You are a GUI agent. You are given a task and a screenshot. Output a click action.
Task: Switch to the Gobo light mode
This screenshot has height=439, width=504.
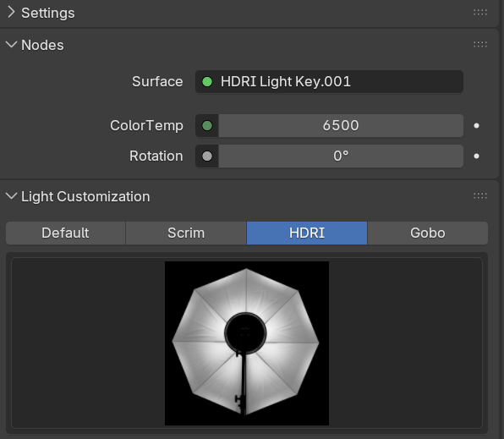click(428, 233)
